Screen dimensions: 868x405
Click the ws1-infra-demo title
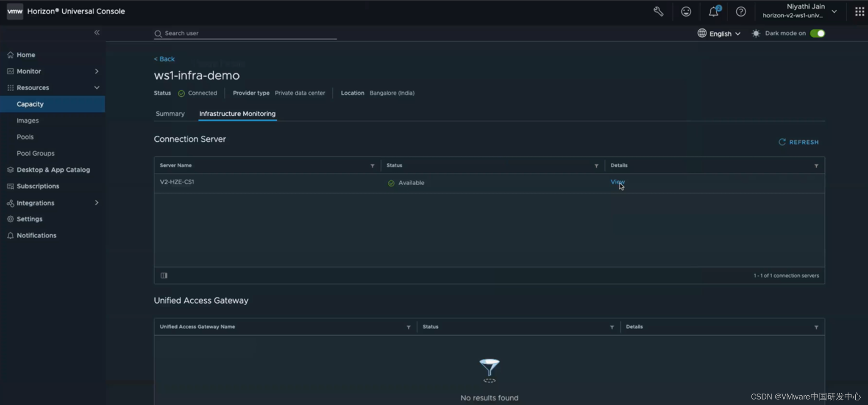pyautogui.click(x=197, y=75)
